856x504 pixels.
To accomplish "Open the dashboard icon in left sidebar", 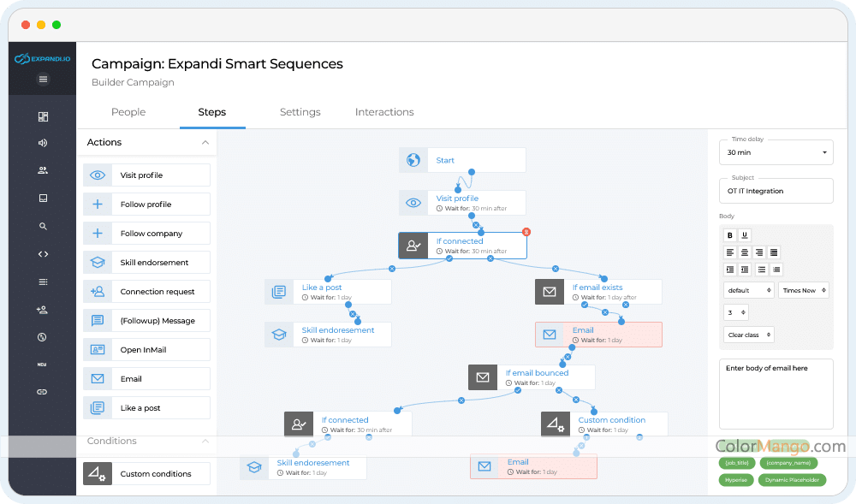I will pos(43,116).
